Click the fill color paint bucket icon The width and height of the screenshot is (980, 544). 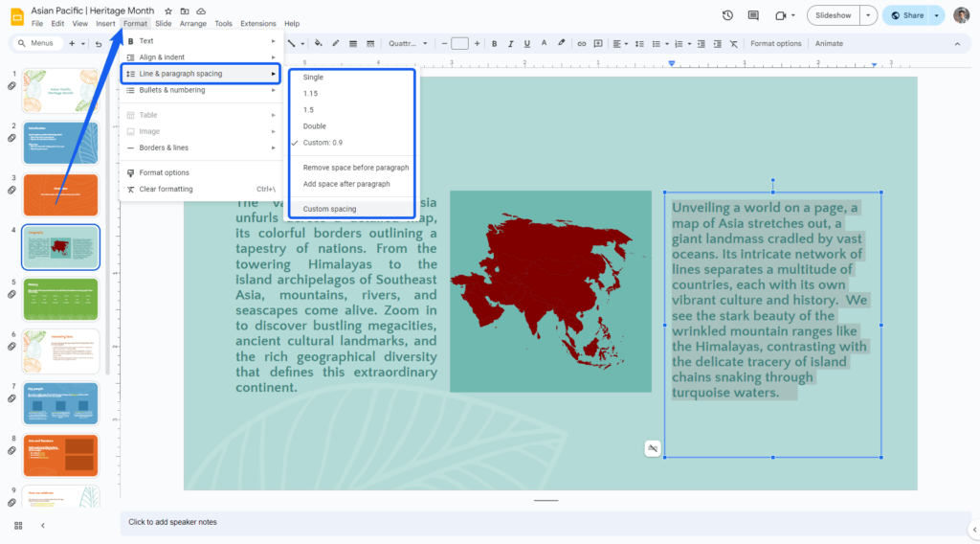tap(319, 44)
